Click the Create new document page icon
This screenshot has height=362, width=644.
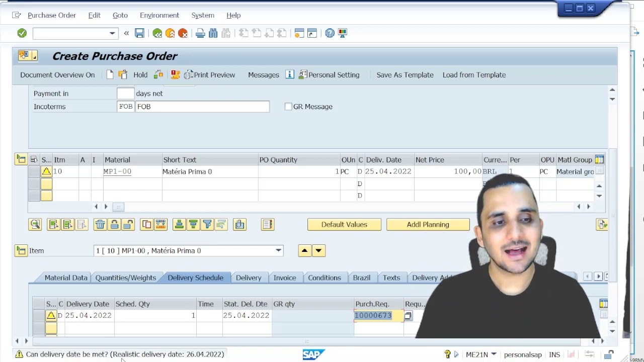pos(110,75)
